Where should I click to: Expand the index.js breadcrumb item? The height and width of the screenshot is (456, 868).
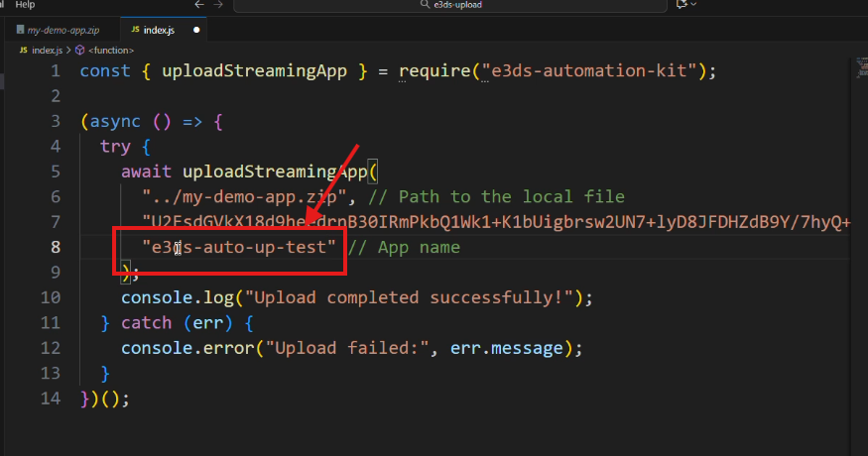pos(46,49)
